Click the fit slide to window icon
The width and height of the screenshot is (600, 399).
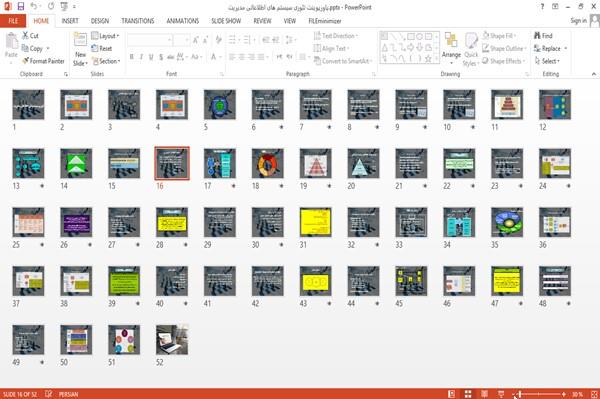point(594,394)
